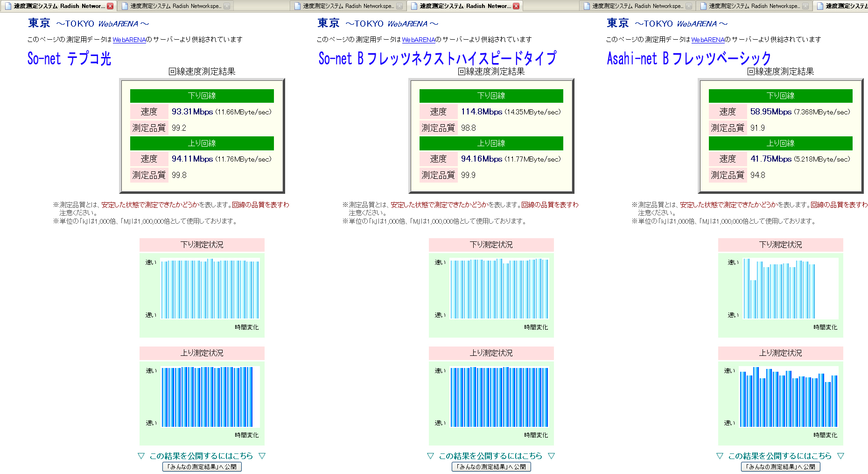The image size is (868, 474).
Task: Click the Asahi-net upload status chart
Action: point(789,397)
